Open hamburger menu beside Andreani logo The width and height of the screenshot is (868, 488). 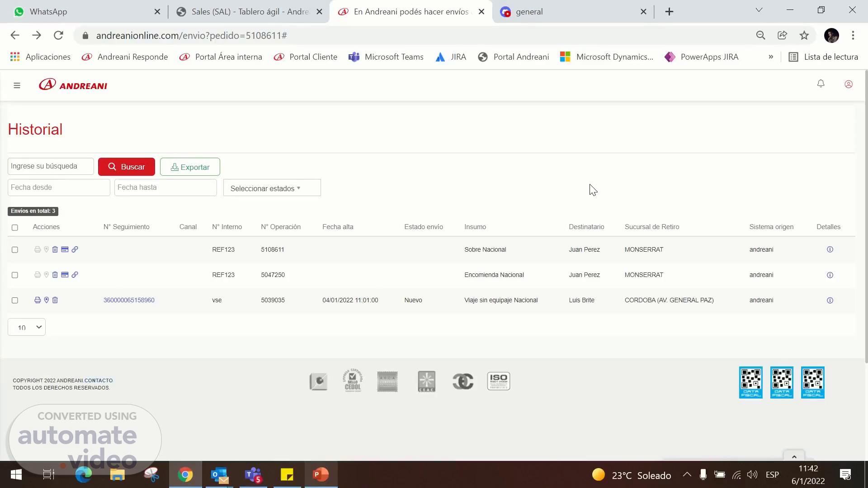point(17,85)
